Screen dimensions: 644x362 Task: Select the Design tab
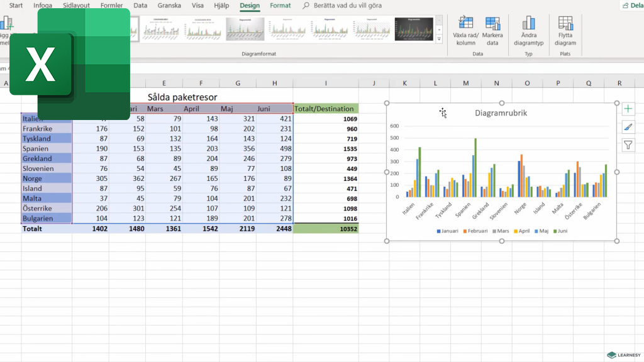pyautogui.click(x=250, y=5)
